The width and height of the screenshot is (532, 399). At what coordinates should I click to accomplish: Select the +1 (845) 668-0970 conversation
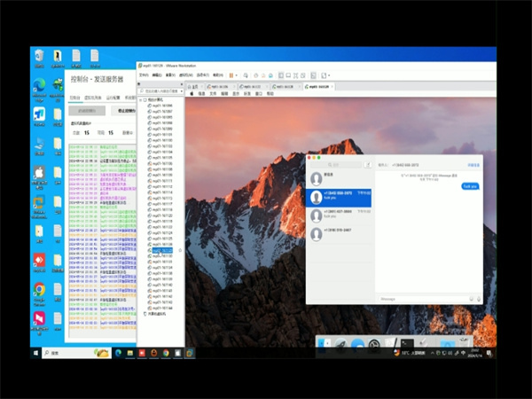(341, 195)
